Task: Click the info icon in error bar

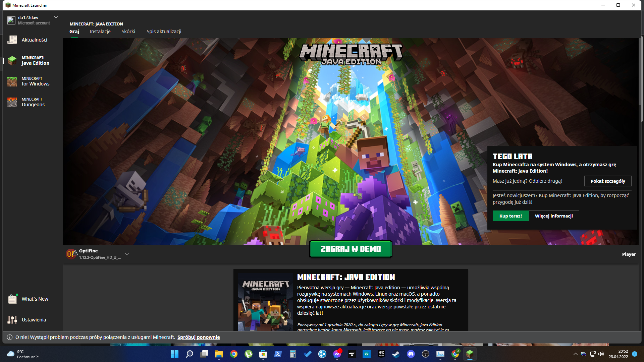Action: (10, 337)
